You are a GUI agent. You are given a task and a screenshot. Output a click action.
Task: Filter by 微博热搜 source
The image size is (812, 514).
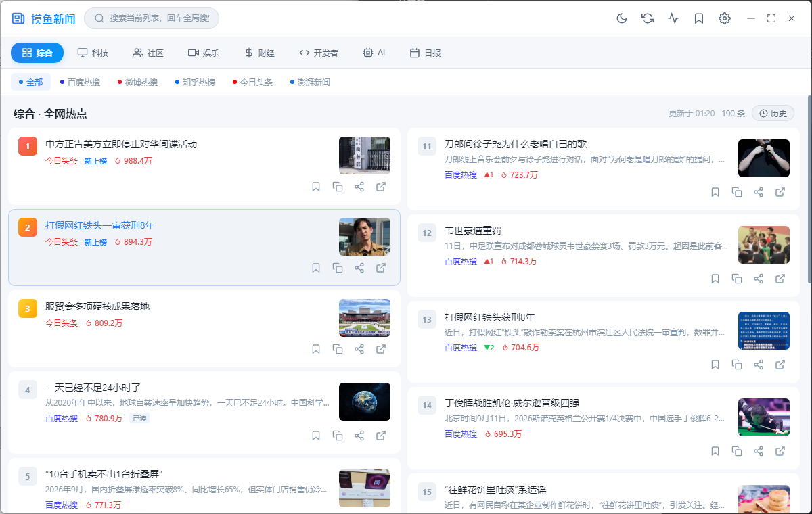137,82
